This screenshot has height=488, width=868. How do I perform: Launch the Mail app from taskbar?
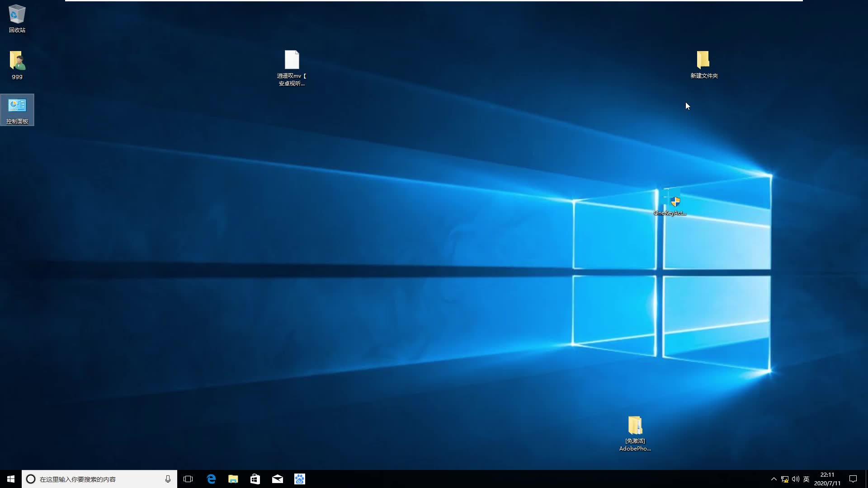[278, 479]
